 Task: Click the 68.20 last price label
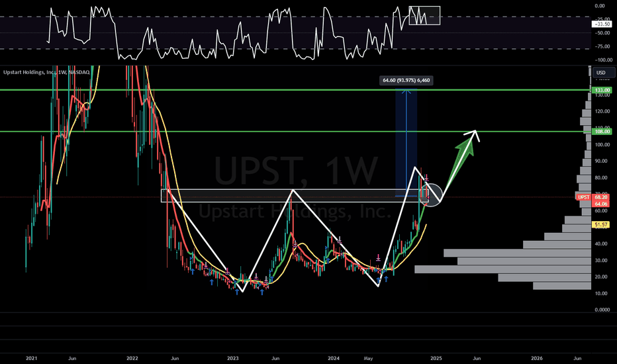601,197
